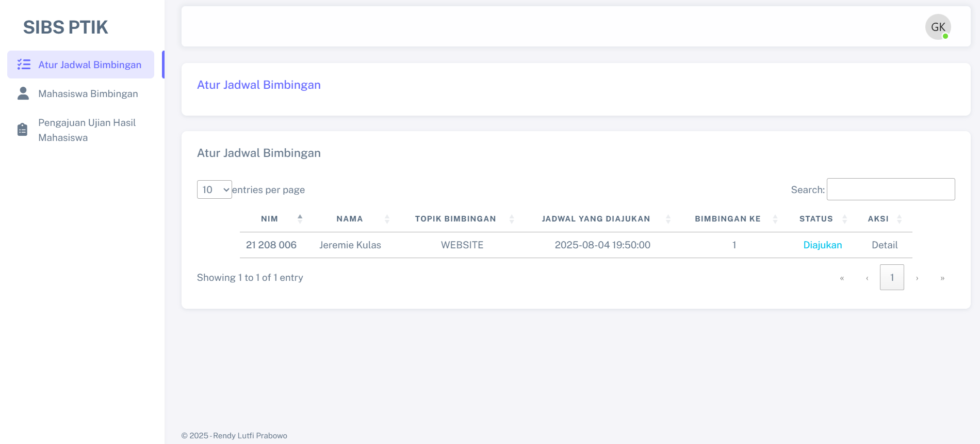This screenshot has height=444, width=980.
Task: Click the TOPIK BIMBINGAN column header
Action: (x=455, y=219)
